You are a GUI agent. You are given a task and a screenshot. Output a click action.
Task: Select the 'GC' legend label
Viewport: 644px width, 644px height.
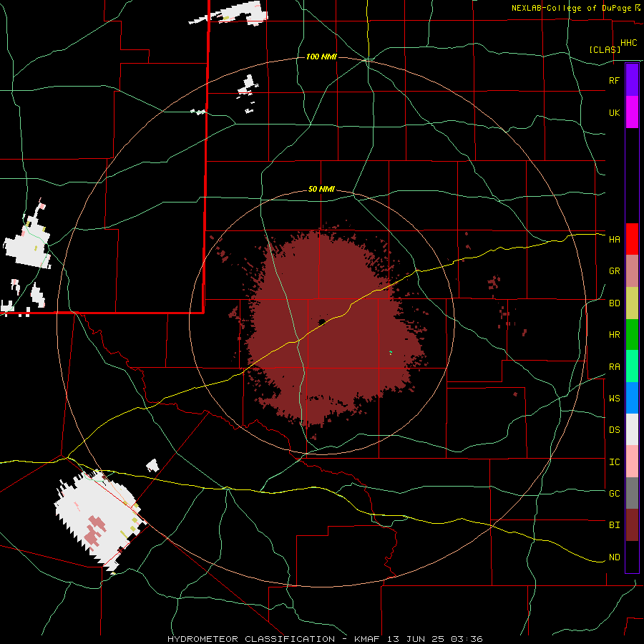614,493
